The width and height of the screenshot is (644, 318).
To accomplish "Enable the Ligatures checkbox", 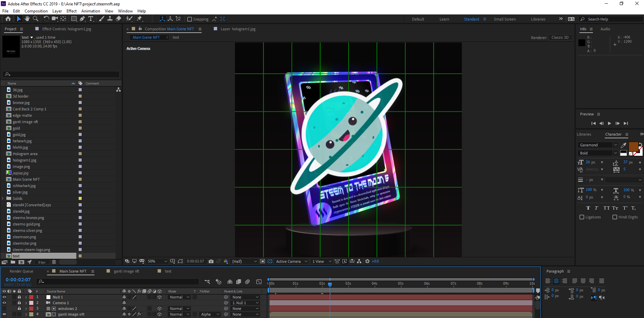I will [x=582, y=217].
